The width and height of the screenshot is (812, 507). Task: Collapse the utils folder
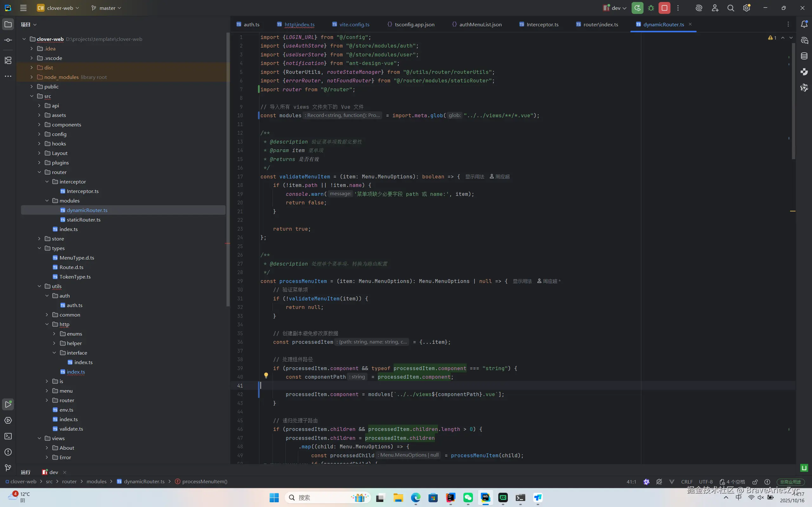39,286
